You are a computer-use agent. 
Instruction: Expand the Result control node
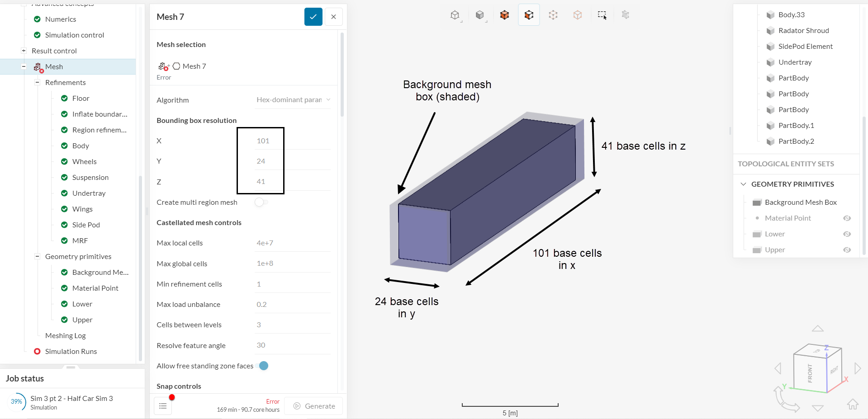point(24,51)
